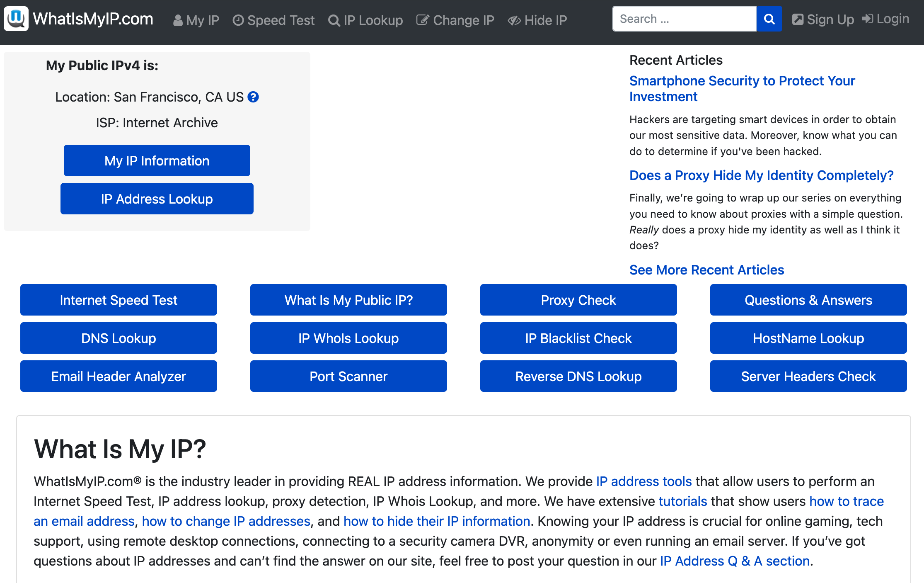Click the Recent Articles heading

point(676,60)
